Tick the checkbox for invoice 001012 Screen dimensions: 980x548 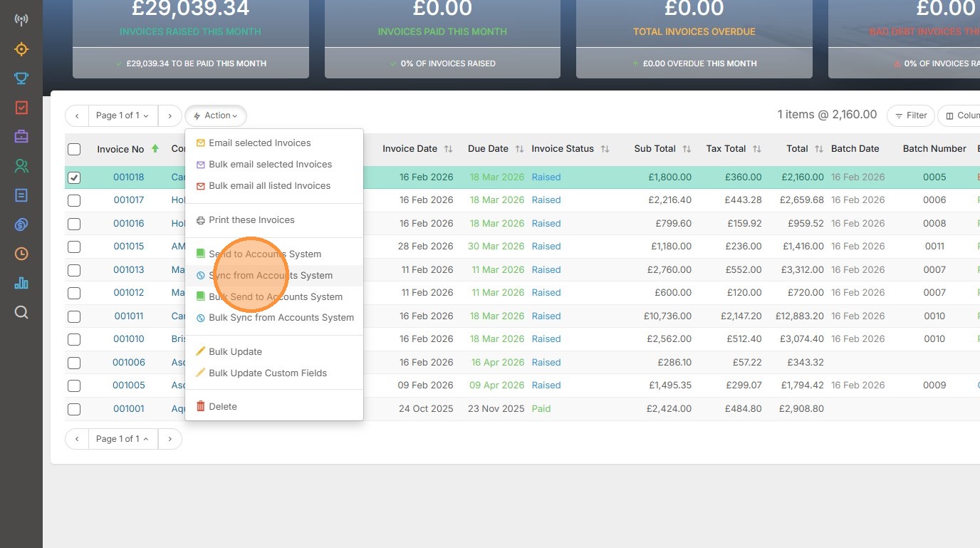point(74,294)
